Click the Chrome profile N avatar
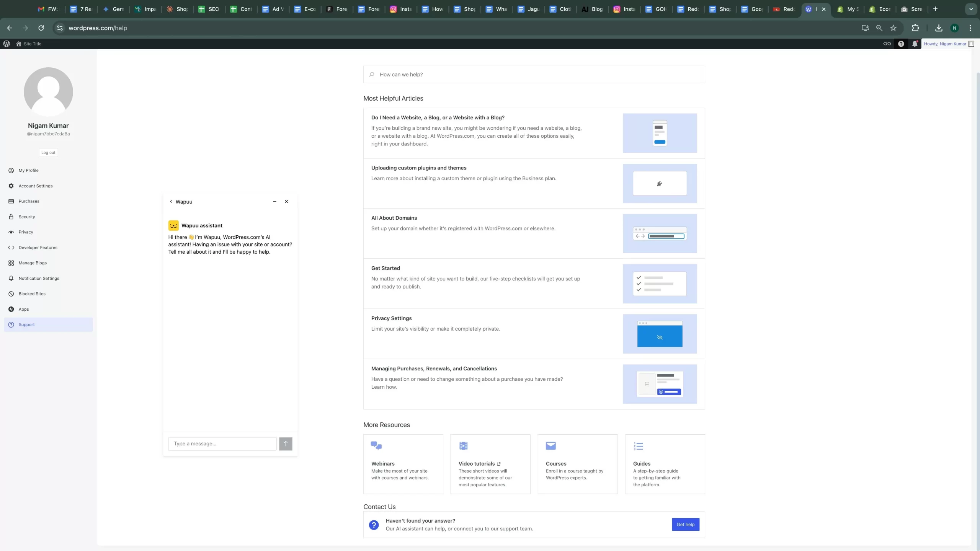The height and width of the screenshot is (551, 980). tap(954, 28)
